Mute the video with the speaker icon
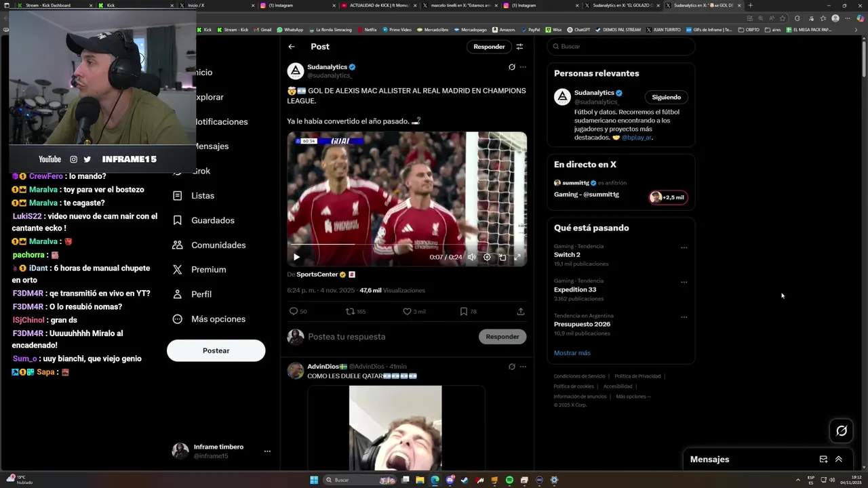The height and width of the screenshot is (488, 868). pyautogui.click(x=472, y=257)
